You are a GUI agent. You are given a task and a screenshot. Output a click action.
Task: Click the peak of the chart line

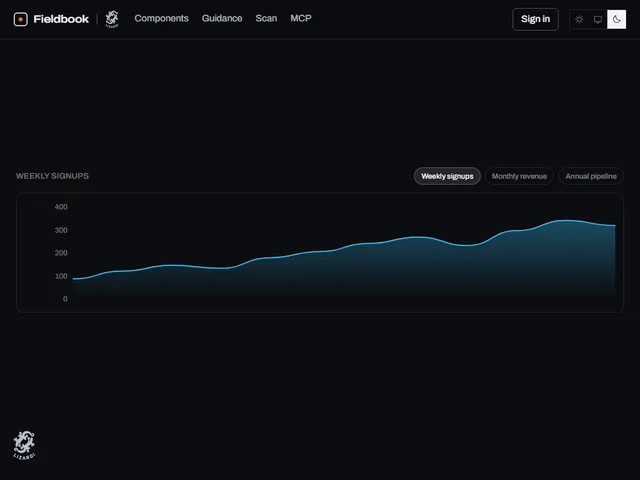[x=566, y=220]
